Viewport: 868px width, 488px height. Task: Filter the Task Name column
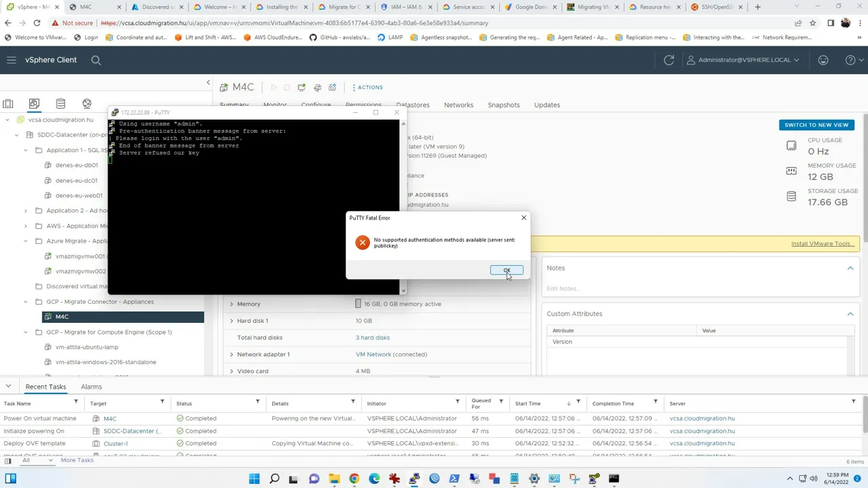pos(76,402)
